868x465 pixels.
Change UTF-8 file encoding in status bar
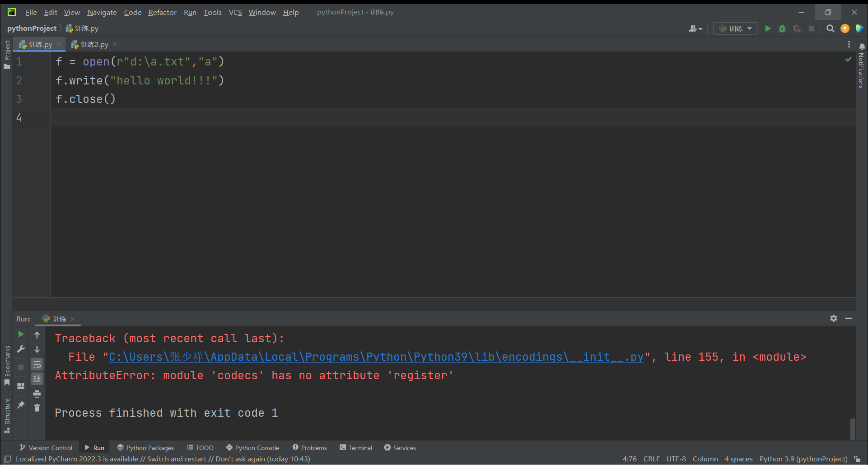676,459
